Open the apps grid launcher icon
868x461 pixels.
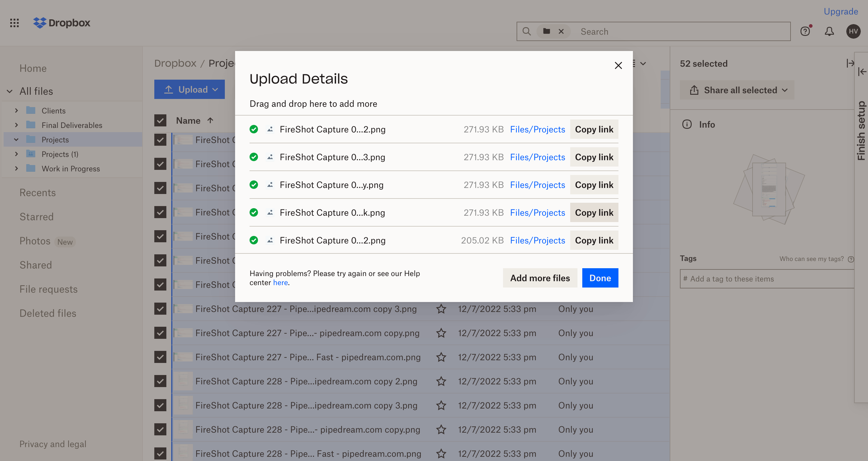pyautogui.click(x=14, y=23)
